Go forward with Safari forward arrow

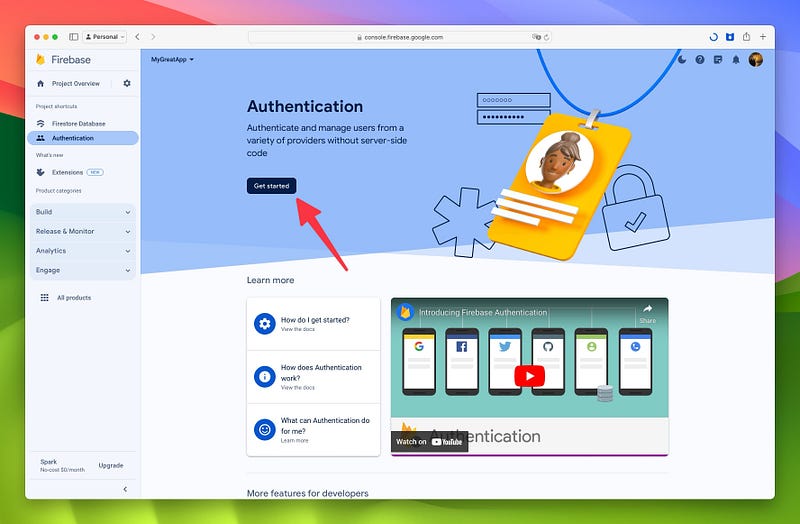click(x=153, y=37)
